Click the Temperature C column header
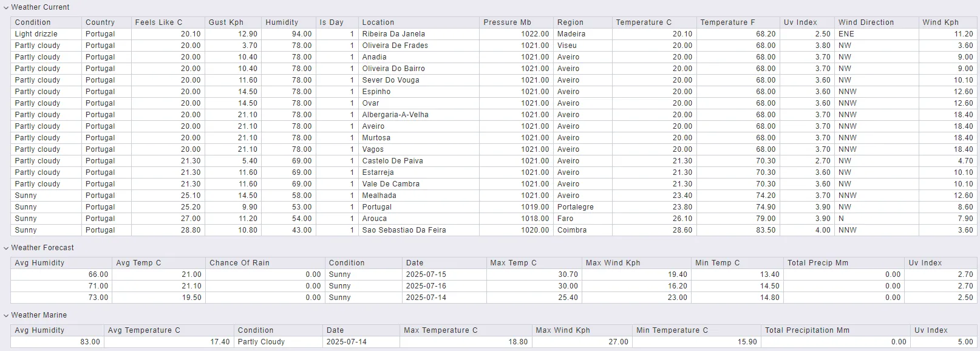The height and width of the screenshot is (351, 980). (655, 22)
